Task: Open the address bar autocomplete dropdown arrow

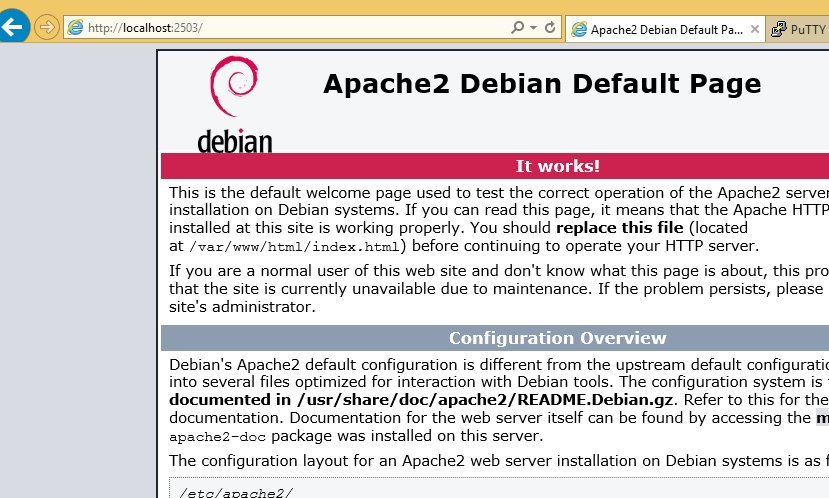Action: tap(533, 27)
